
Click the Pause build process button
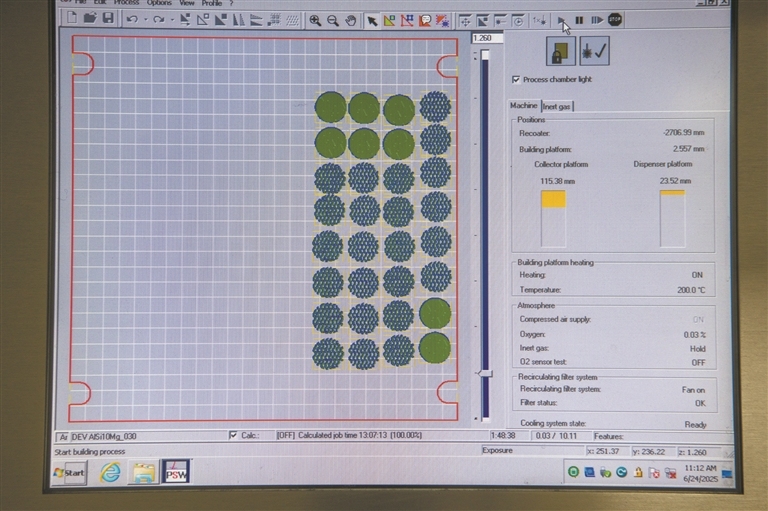point(579,19)
